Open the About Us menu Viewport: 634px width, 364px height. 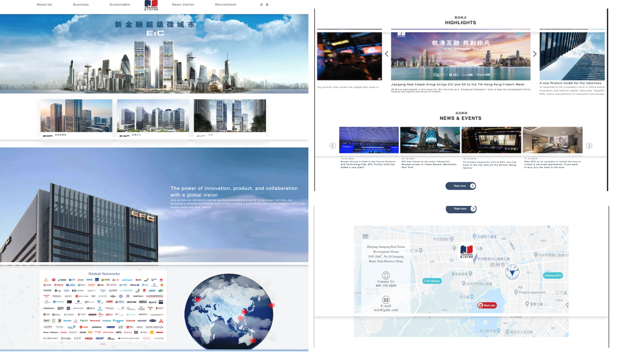point(44,5)
